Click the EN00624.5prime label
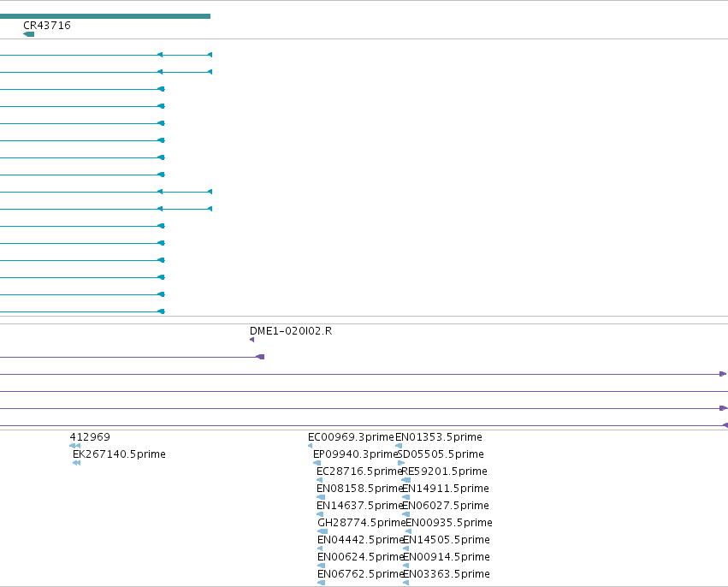 point(360,557)
